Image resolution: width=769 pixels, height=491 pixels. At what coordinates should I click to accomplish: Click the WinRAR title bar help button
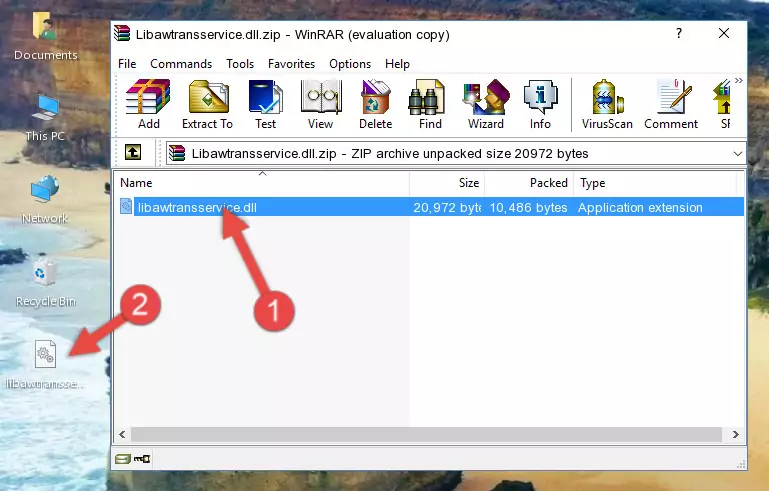coord(679,33)
